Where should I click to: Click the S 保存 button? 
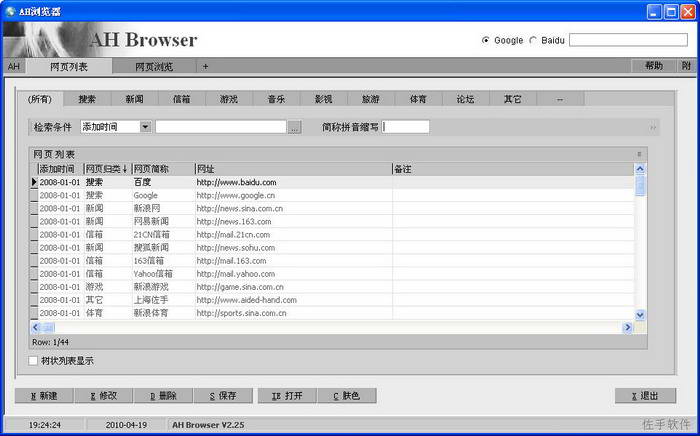(223, 396)
